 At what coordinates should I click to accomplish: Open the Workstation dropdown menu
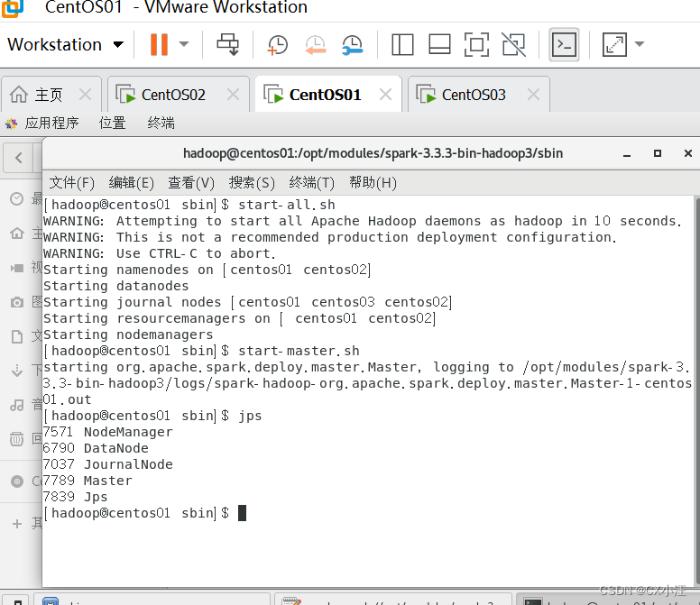[x=65, y=44]
